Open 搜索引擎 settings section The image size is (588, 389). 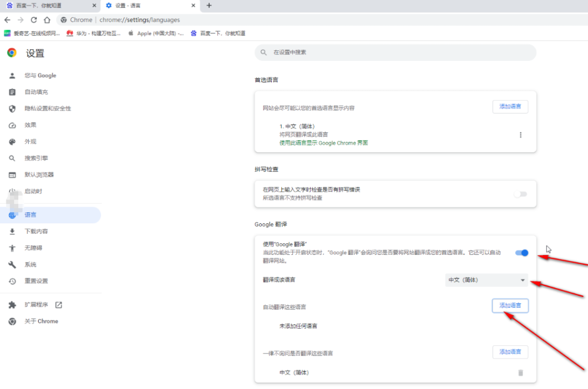(x=37, y=158)
